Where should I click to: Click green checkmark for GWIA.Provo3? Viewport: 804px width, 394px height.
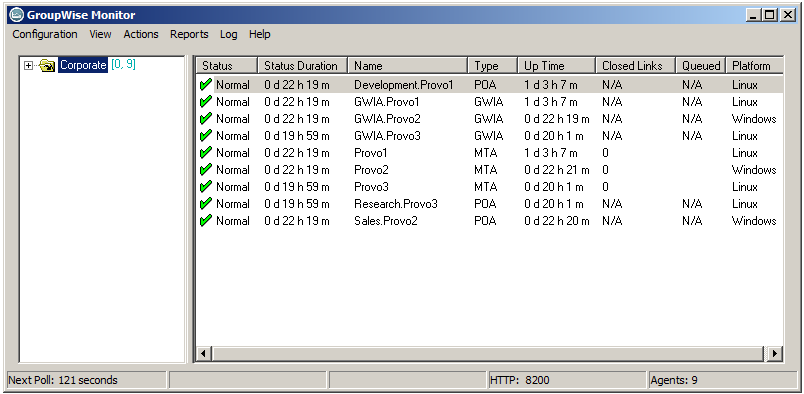click(206, 135)
